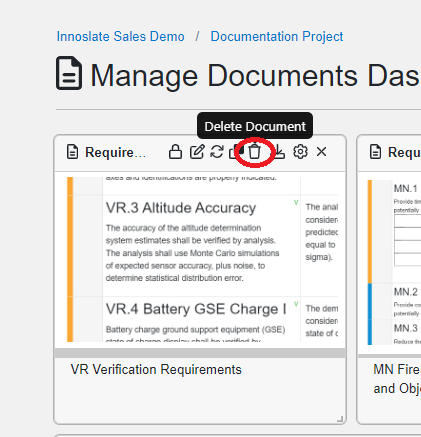Click the VR widget document preview thumbnail

pos(202,259)
